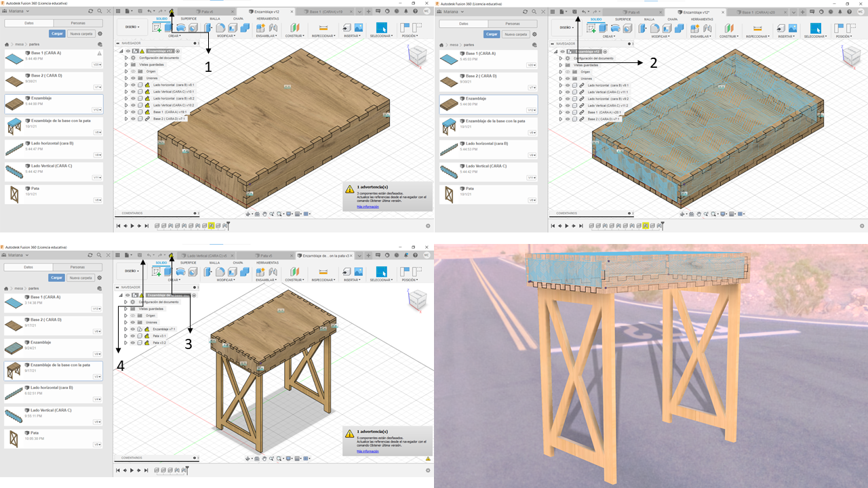Expand Configuración del documento, bottom-left window
868x488 pixels.
click(125, 302)
